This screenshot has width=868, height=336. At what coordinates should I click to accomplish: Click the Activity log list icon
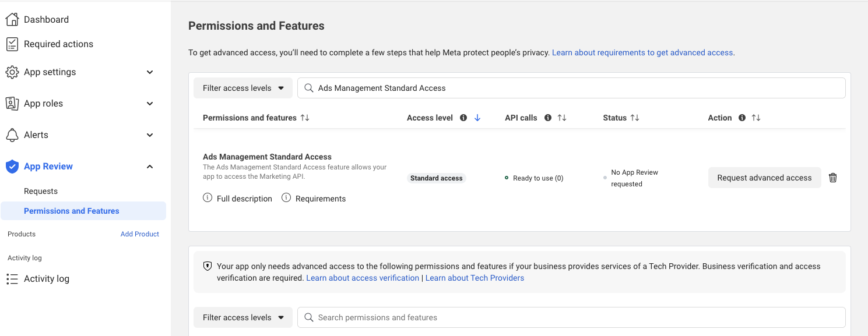12,278
